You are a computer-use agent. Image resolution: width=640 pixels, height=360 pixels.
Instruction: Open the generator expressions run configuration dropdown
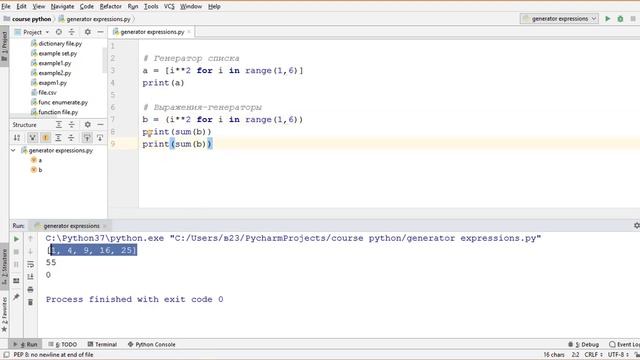(559, 19)
